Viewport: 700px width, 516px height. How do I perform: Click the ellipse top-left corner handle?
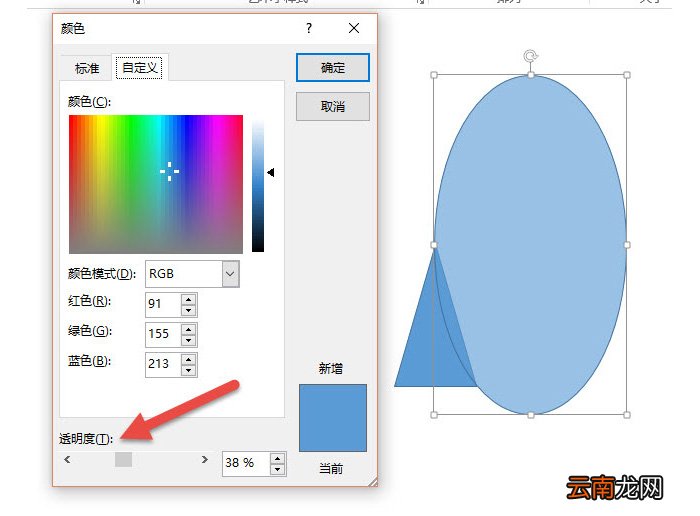(x=434, y=75)
